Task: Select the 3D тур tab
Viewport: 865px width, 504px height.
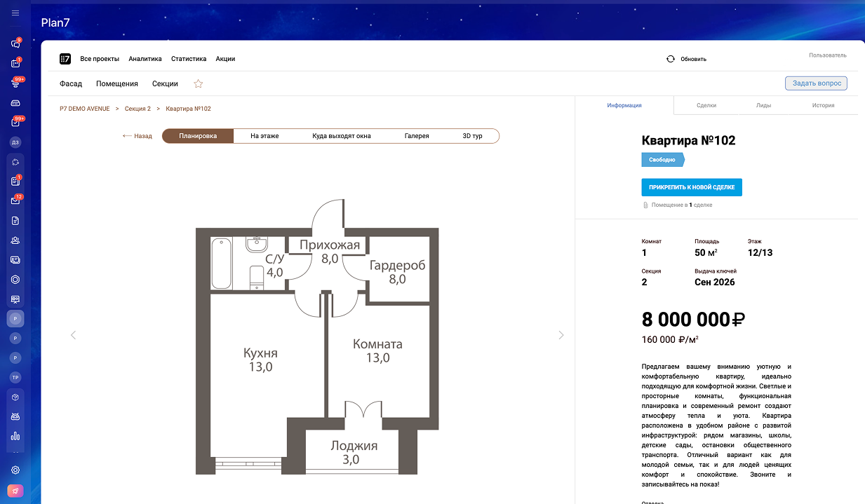Action: click(x=472, y=136)
